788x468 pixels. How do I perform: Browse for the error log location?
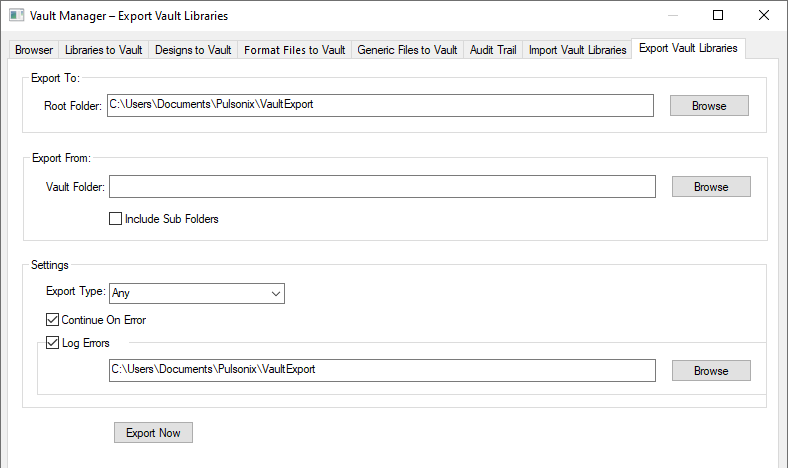pyautogui.click(x=711, y=371)
